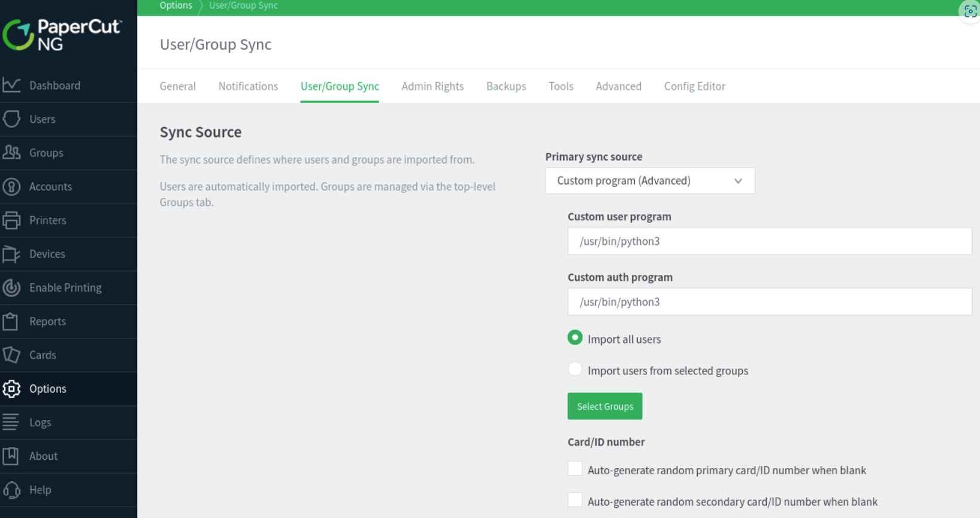Open the Dashboard chart icon
This screenshot has width=980, height=518.
[11, 85]
